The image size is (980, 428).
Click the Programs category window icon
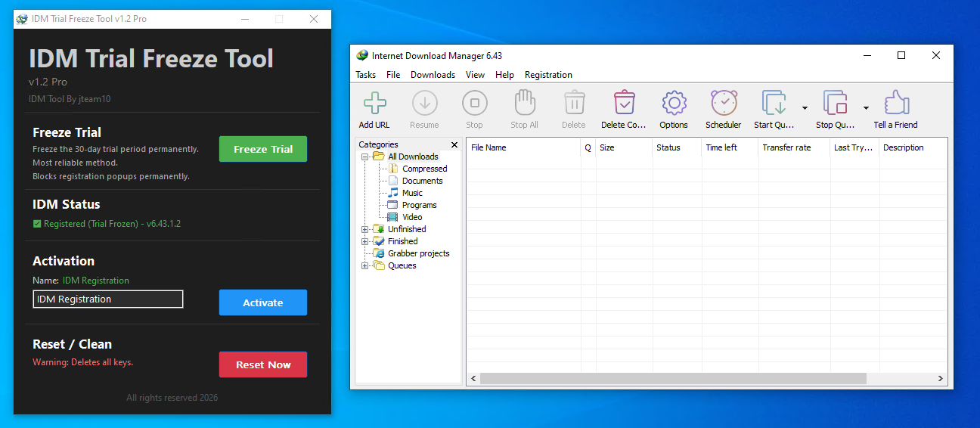click(392, 205)
